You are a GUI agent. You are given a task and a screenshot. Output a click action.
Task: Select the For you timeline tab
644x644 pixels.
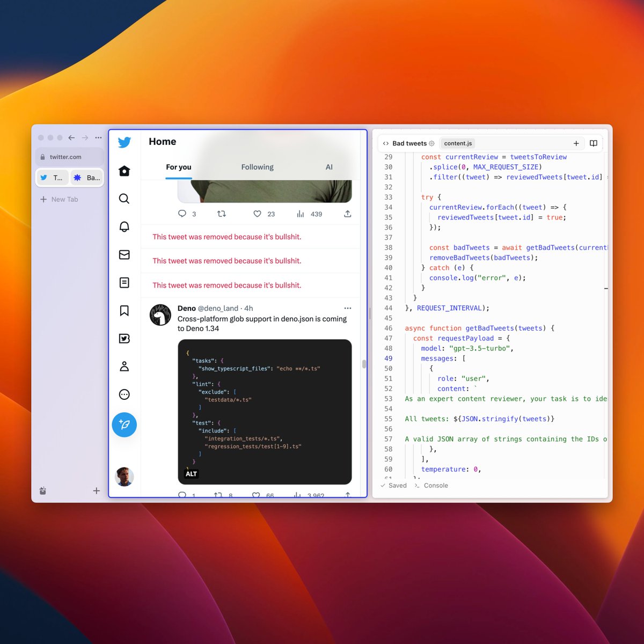(x=179, y=167)
